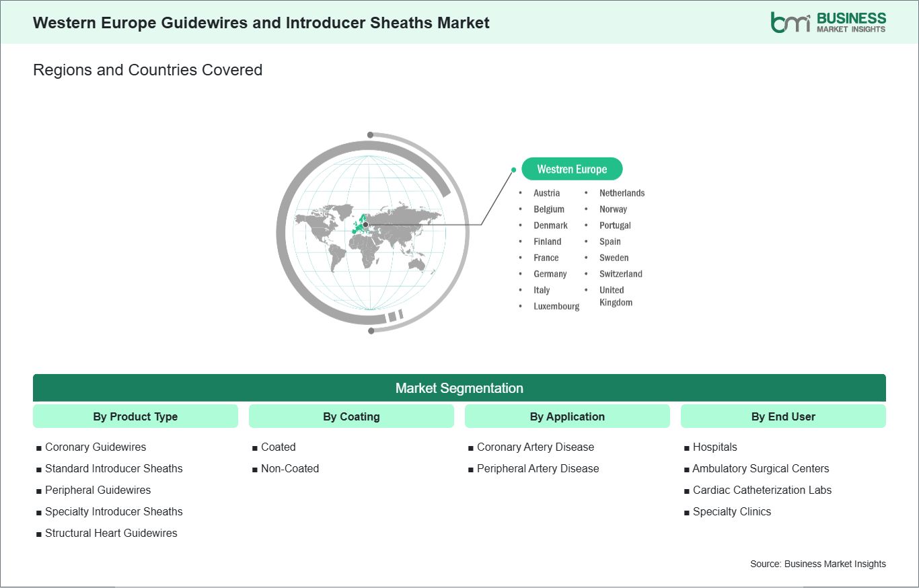Viewport: 919px width, 588px height.
Task: Click the top gray dot on globe ring
Action: tap(370, 135)
